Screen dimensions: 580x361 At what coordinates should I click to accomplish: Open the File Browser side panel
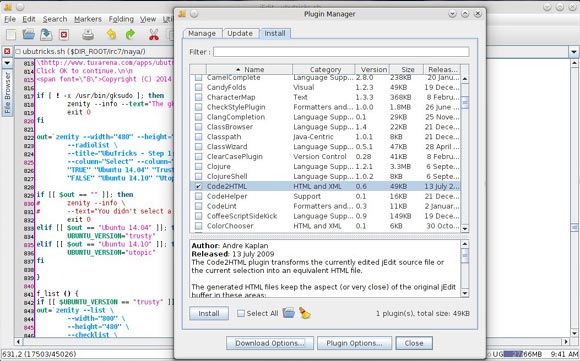click(7, 92)
